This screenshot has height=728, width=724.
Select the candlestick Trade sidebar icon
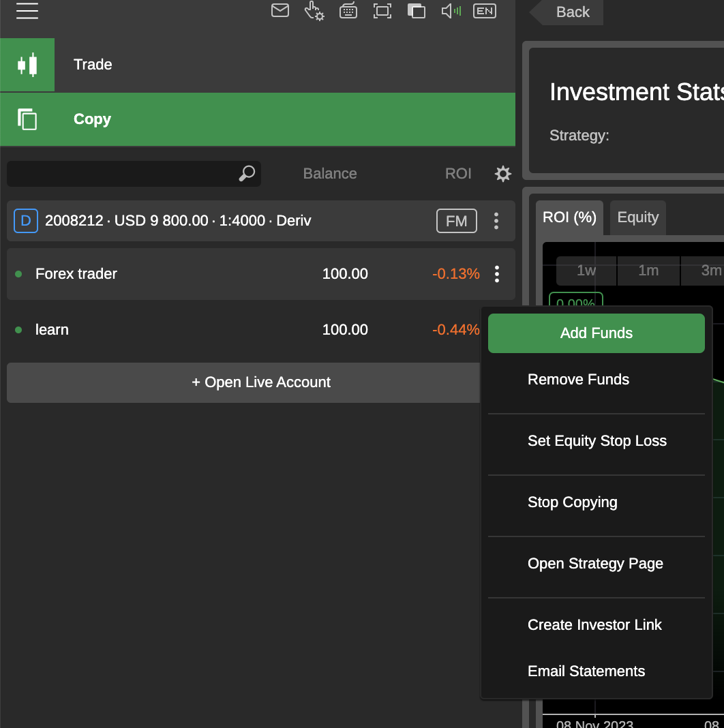27,65
